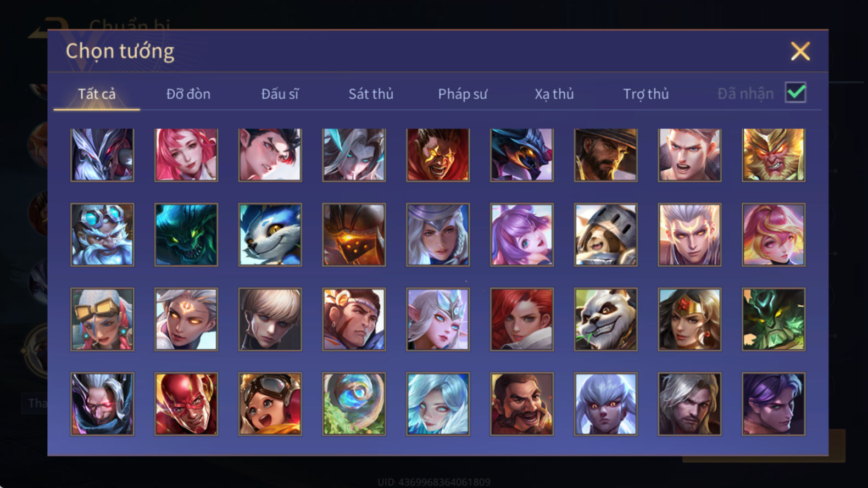Pick the cowboy hat gunslinger hero

[605, 155]
